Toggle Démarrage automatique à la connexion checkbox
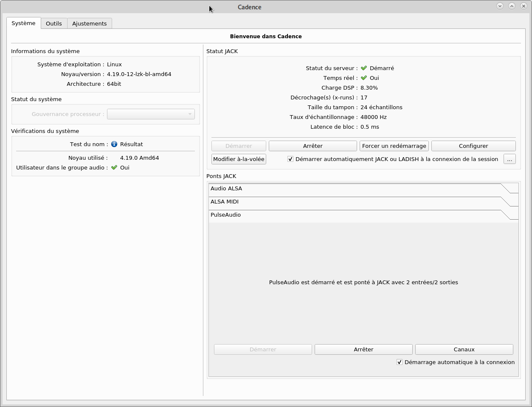The height and width of the screenshot is (407, 532). tap(400, 362)
